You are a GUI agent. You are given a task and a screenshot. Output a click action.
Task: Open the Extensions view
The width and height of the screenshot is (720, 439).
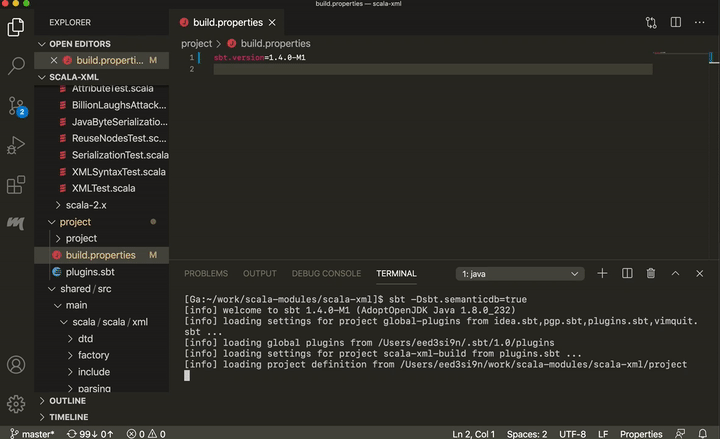click(x=16, y=185)
